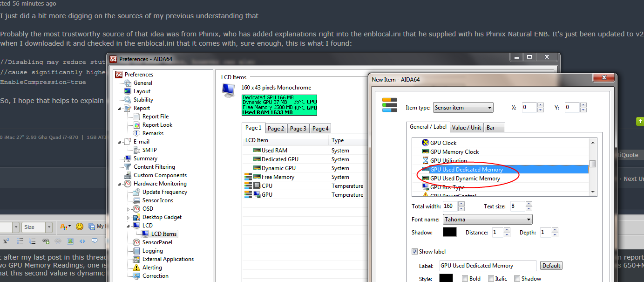Viewport: 644px width, 282px height.
Task: Switch to Page 2 tab
Action: tap(276, 129)
